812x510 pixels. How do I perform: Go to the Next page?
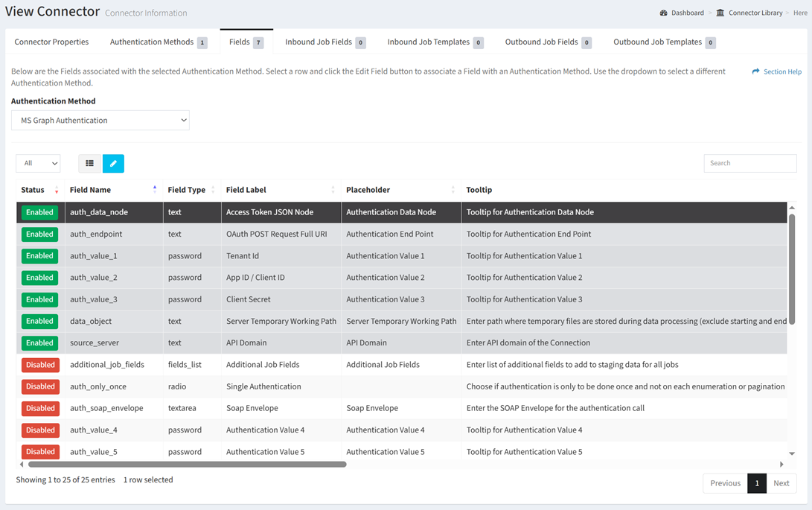tap(781, 483)
